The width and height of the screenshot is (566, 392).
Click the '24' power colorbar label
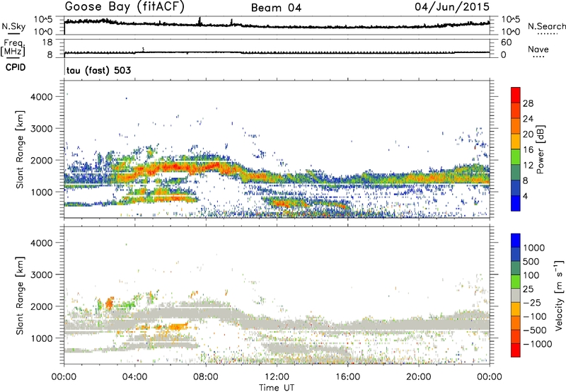pyautogui.click(x=528, y=119)
